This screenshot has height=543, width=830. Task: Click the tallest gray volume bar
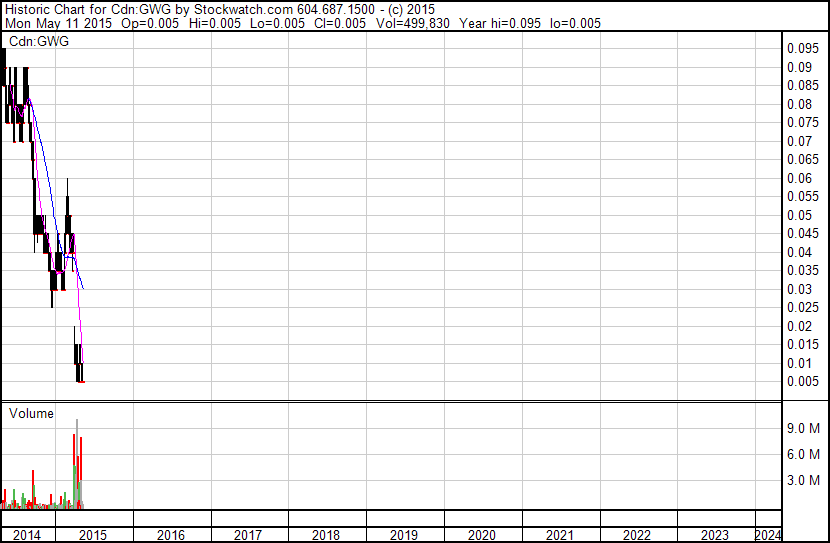(x=77, y=464)
